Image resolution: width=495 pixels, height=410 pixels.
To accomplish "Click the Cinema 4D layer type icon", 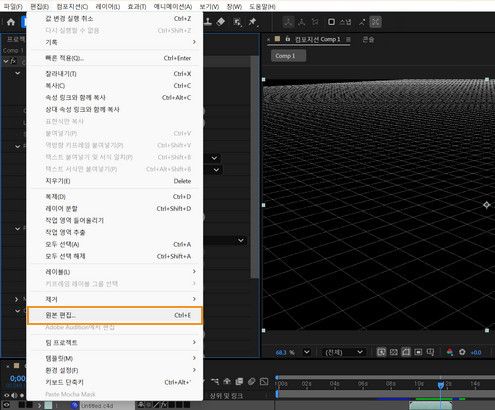I will click(x=75, y=405).
